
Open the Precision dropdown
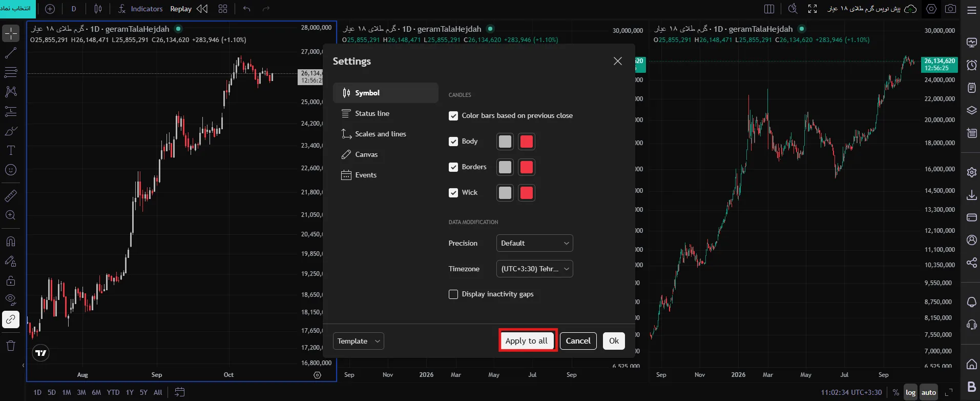534,243
